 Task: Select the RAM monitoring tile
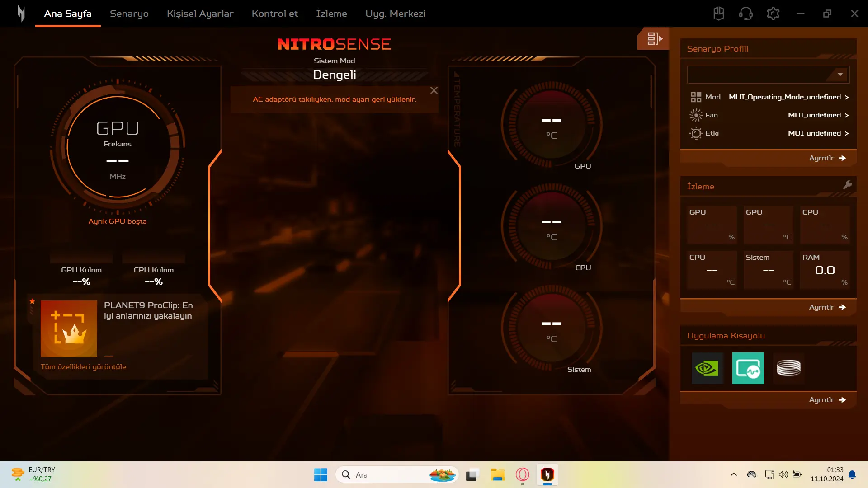(x=825, y=270)
